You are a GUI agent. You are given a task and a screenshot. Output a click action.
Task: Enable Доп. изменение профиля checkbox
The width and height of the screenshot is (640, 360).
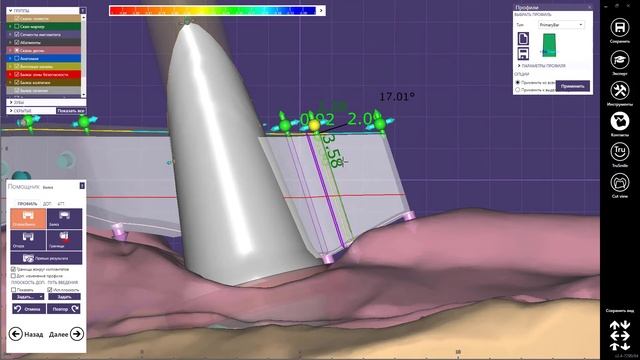pyautogui.click(x=13, y=276)
